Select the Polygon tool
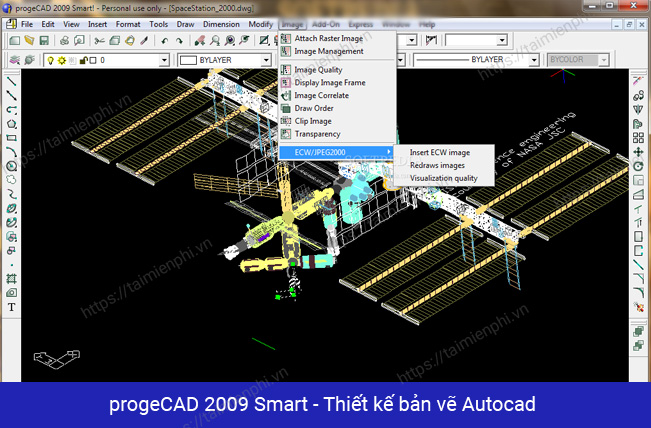651x428 pixels. point(11,124)
